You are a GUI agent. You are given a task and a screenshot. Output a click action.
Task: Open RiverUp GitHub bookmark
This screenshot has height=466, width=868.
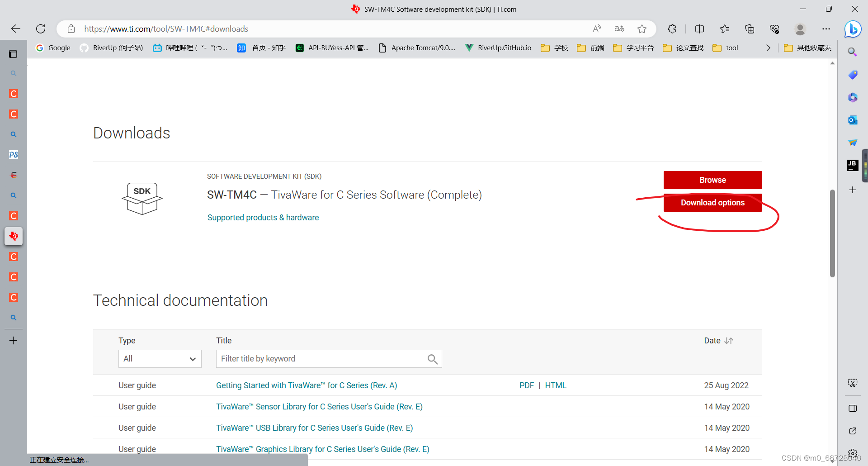pyautogui.click(x=111, y=48)
